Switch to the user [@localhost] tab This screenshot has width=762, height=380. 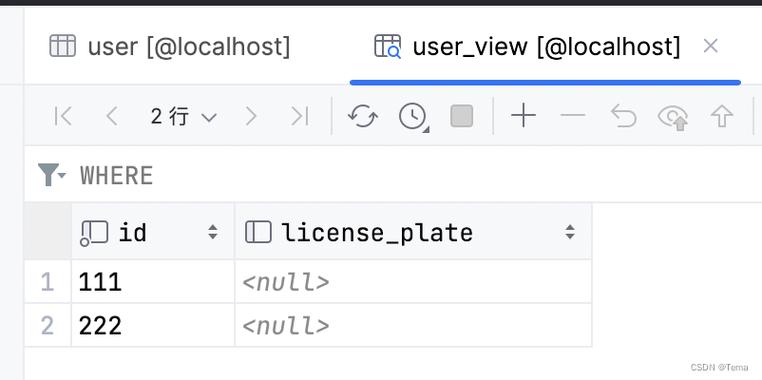pos(170,47)
